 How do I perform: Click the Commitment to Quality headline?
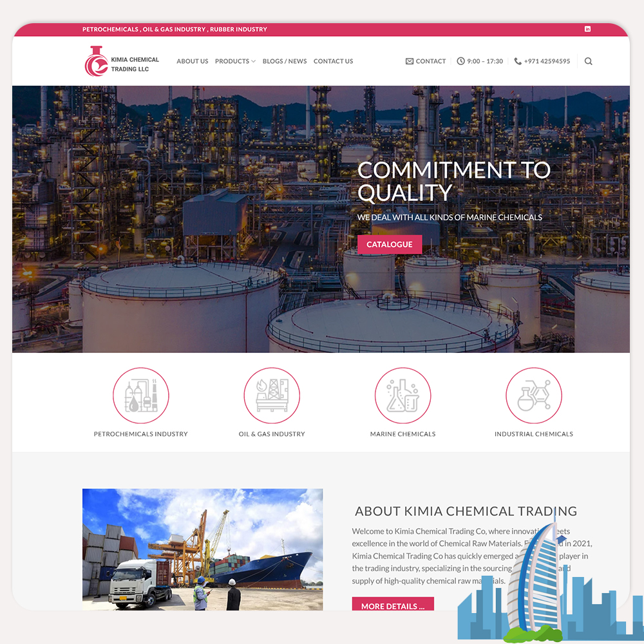tap(454, 181)
